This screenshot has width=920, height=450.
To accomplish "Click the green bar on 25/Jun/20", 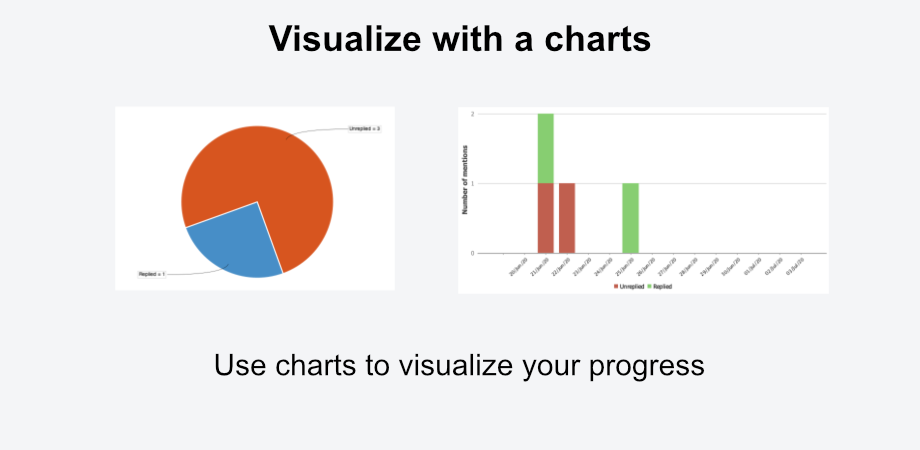I will coord(630,218).
